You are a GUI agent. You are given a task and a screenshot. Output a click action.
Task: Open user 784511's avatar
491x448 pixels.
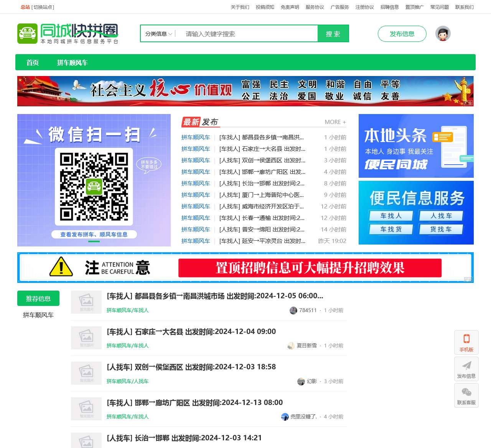click(293, 310)
